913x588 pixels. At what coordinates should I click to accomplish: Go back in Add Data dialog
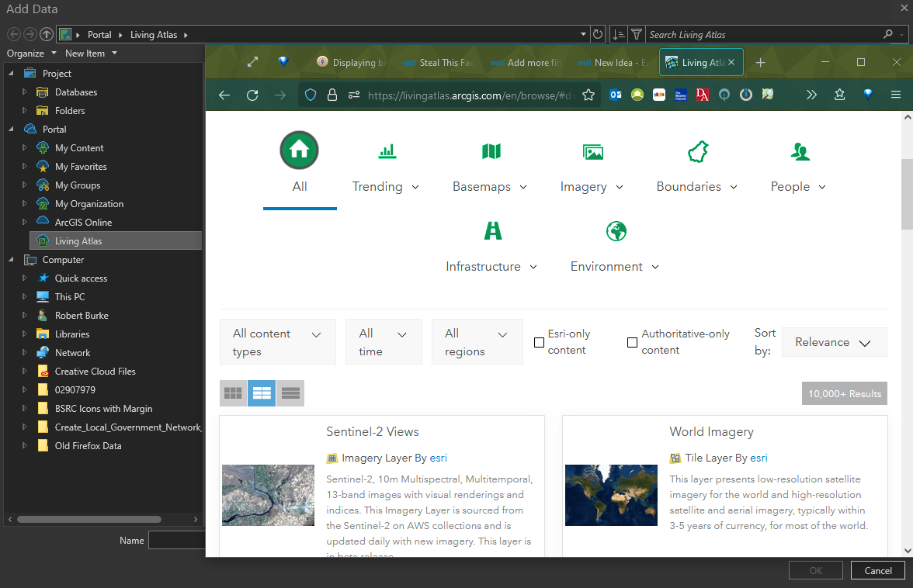(x=15, y=34)
